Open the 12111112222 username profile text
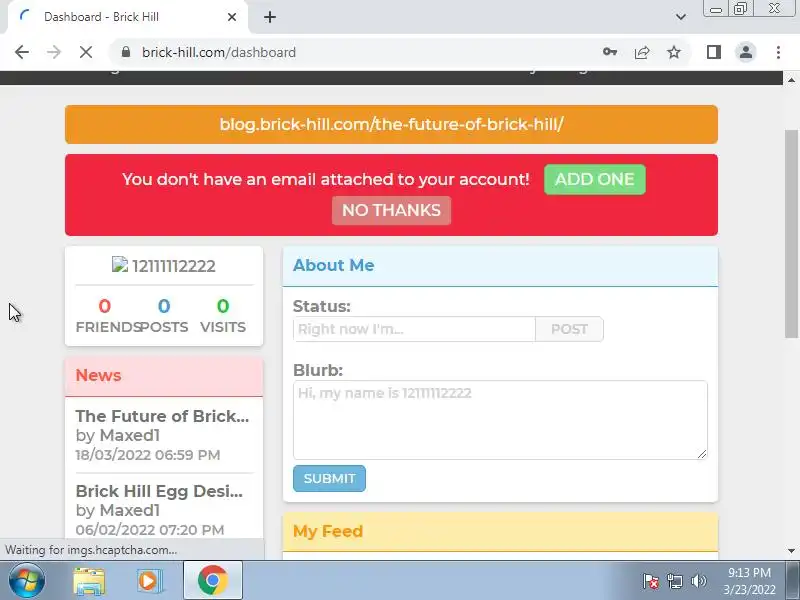The image size is (800, 600). pyautogui.click(x=173, y=266)
